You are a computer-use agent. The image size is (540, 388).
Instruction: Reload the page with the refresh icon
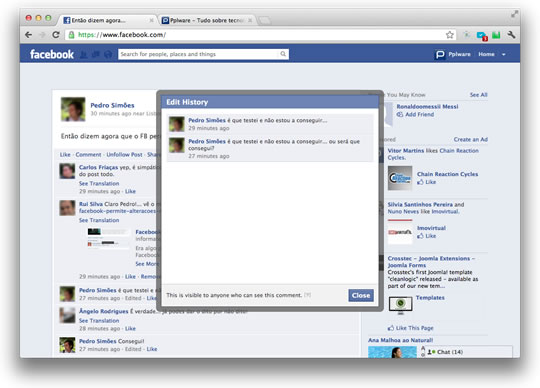(x=56, y=35)
